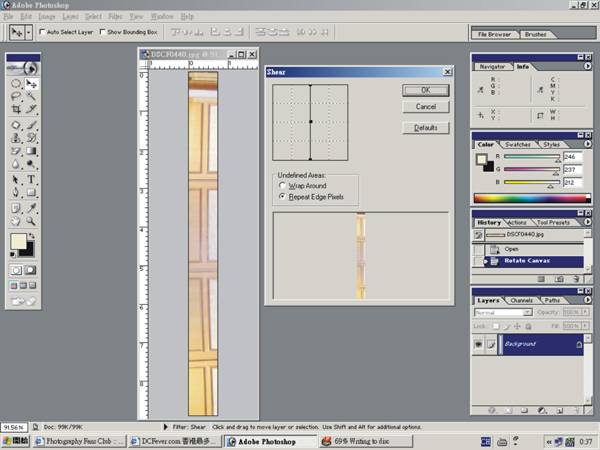This screenshot has height=450, width=600.
Task: Select the Eyedropper tool
Action: (x=31, y=206)
